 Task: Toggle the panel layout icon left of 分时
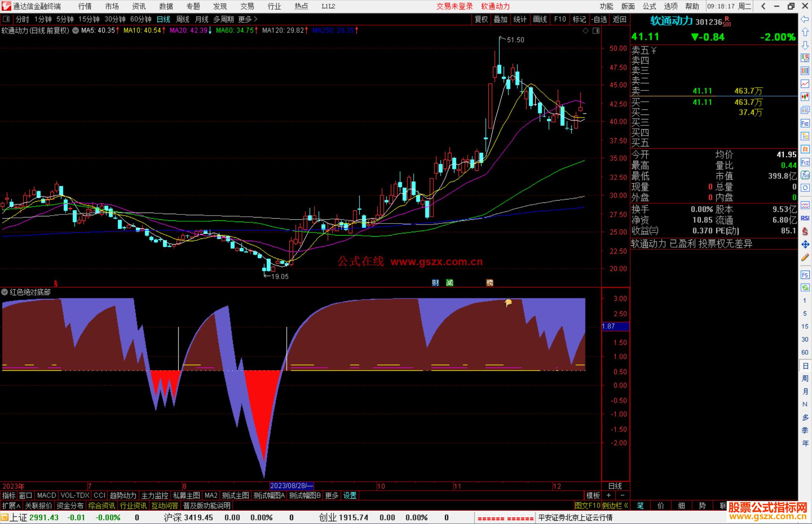(x=6, y=19)
